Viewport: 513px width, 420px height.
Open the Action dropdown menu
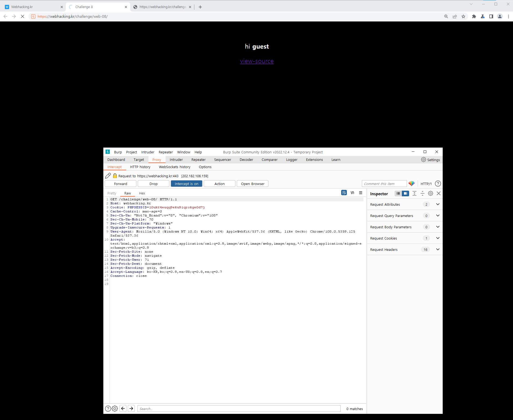coord(220,184)
